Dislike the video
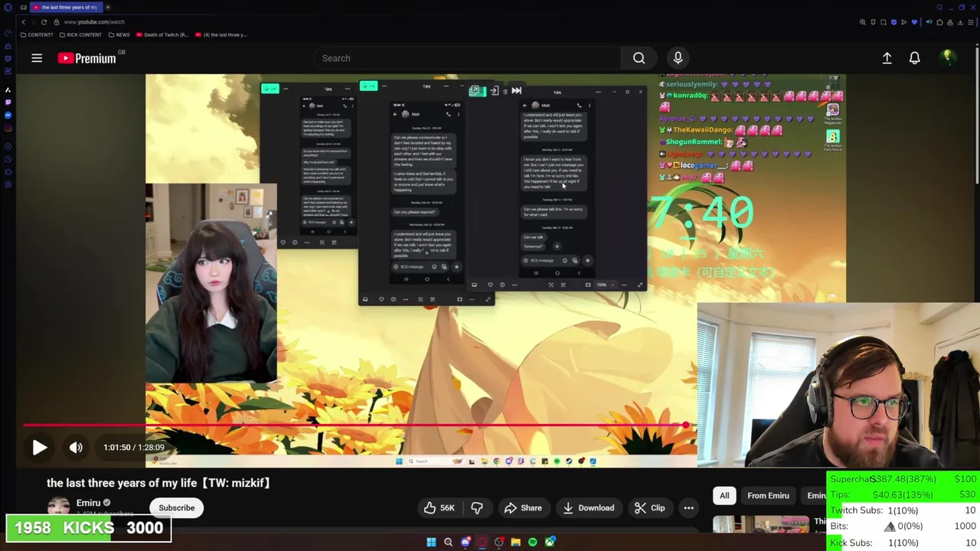This screenshot has height=551, width=980. tap(477, 508)
